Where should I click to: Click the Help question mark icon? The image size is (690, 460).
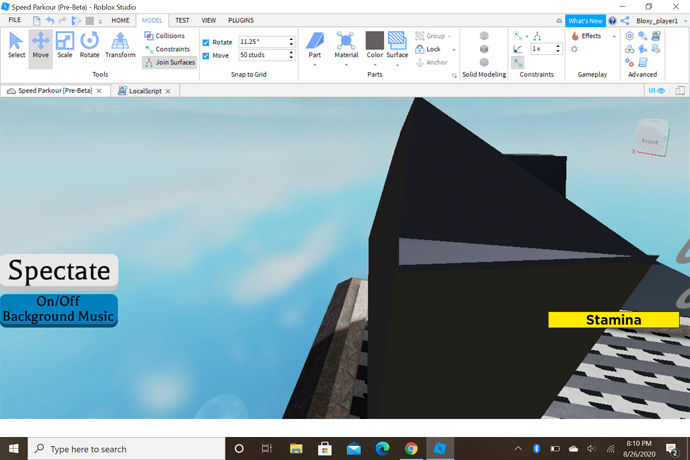(612, 21)
